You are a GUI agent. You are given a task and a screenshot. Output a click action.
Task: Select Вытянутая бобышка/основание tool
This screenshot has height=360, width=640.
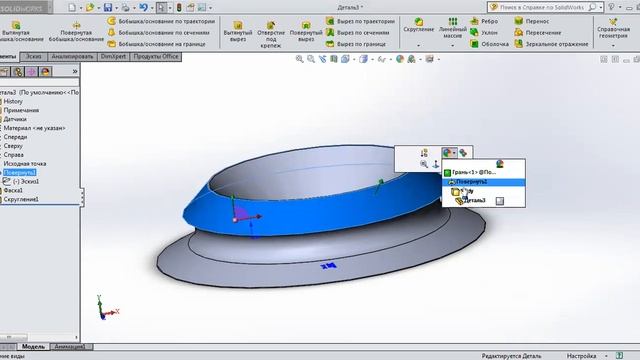tap(20, 32)
